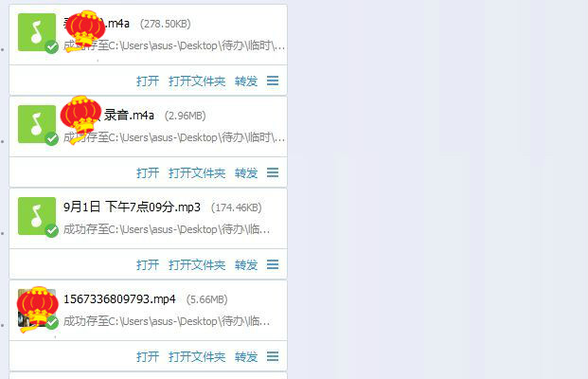
Task: Open the 1567336809793.mp4 video thumbnail
Action: pyautogui.click(x=37, y=308)
